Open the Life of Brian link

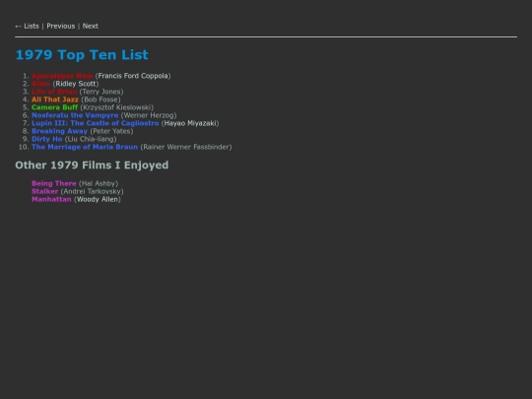tap(54, 92)
